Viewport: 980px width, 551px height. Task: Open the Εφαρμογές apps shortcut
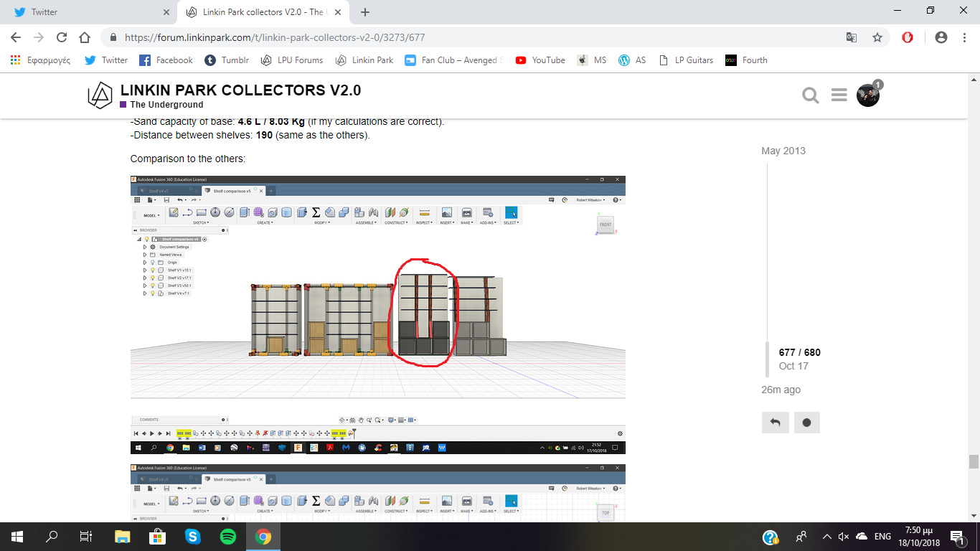pyautogui.click(x=41, y=60)
